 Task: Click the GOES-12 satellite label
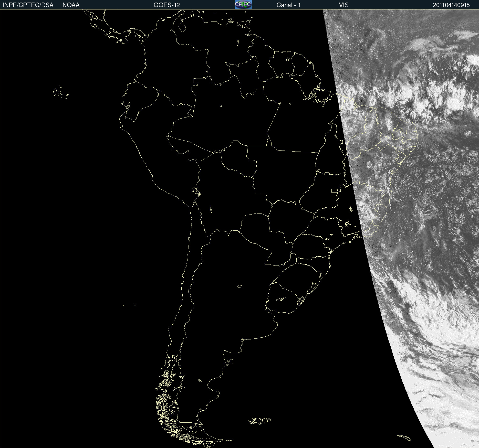(167, 5)
